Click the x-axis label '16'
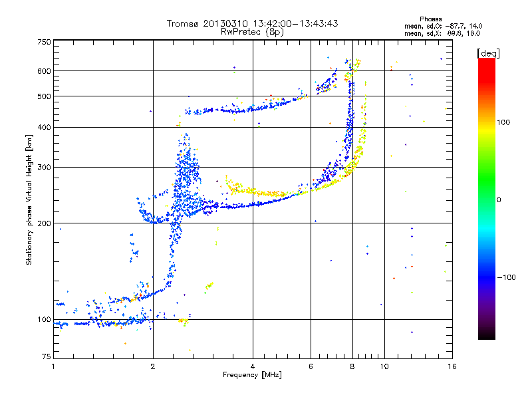532x399 pixels. pyautogui.click(x=452, y=366)
